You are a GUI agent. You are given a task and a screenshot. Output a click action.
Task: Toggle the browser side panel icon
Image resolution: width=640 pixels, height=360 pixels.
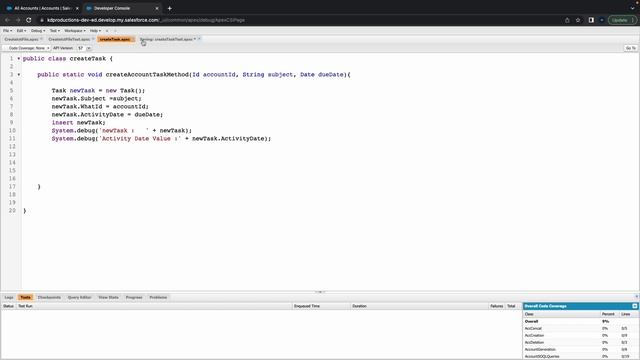[591, 20]
